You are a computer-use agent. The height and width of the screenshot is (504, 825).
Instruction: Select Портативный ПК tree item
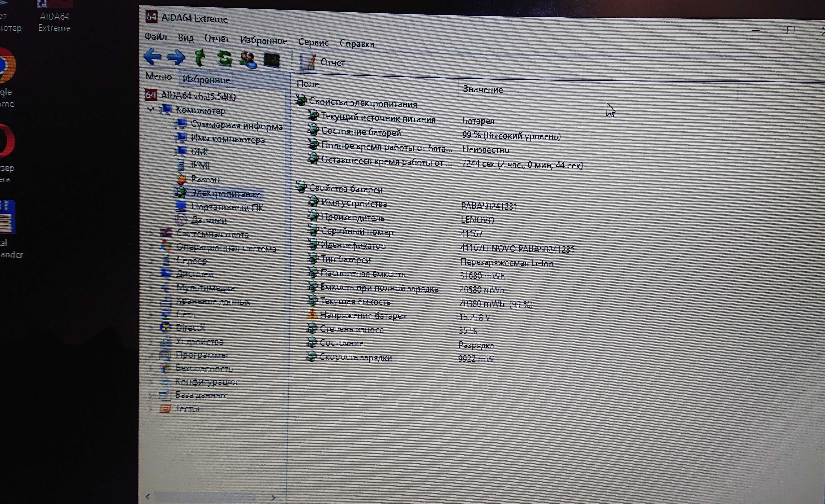point(219,207)
